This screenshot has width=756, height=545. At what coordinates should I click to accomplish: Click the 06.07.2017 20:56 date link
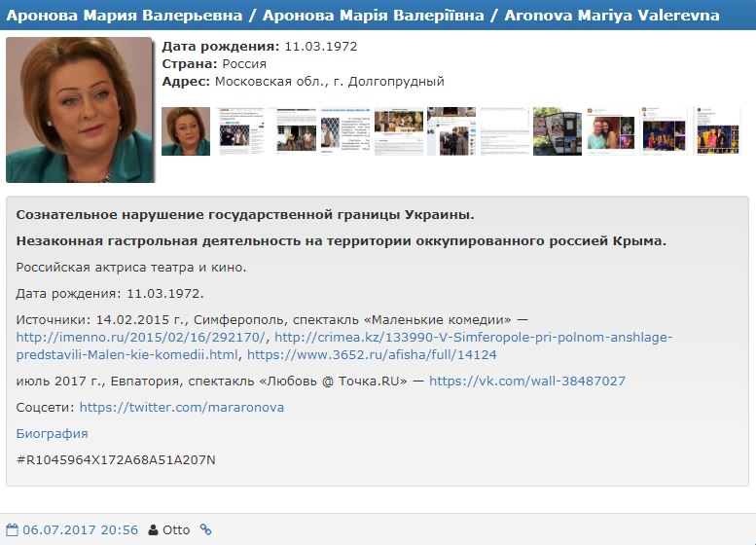point(80,530)
